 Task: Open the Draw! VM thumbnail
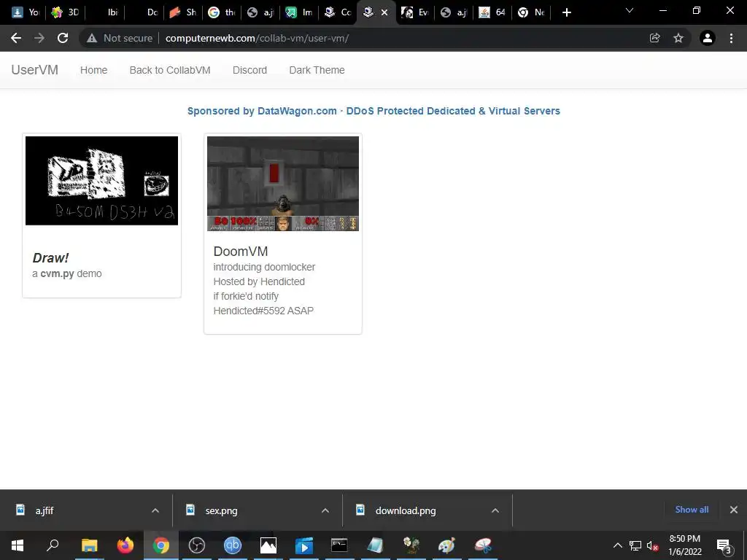tap(101, 181)
